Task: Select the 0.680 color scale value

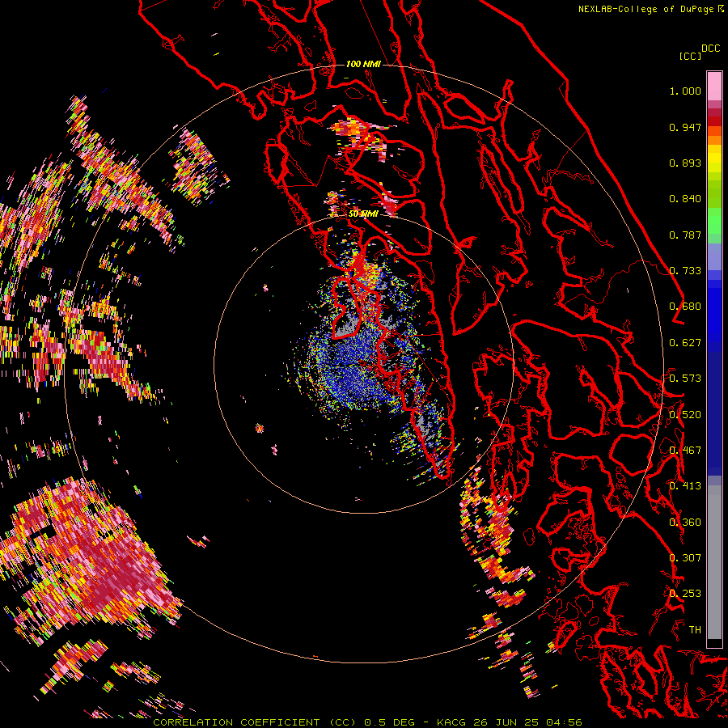Action: pyautogui.click(x=685, y=307)
